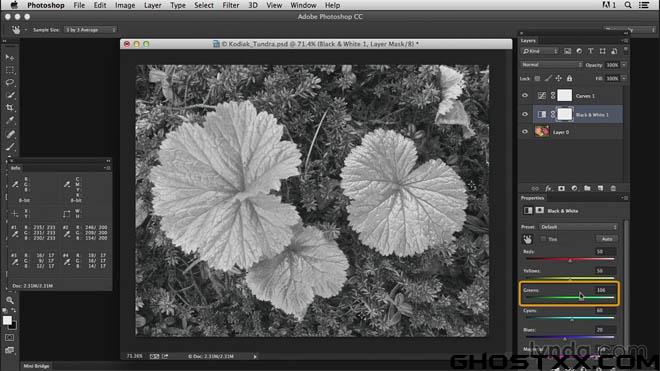Click lock position icon

click(x=559, y=78)
